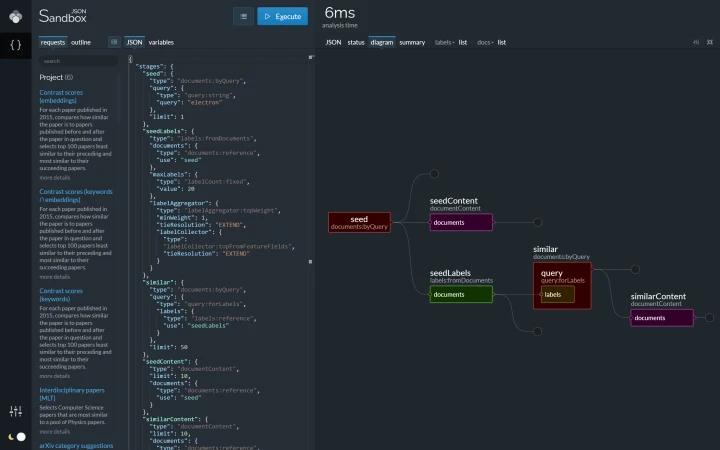
Task: Click the "similar" key in editor
Action: pyautogui.click(x=158, y=282)
